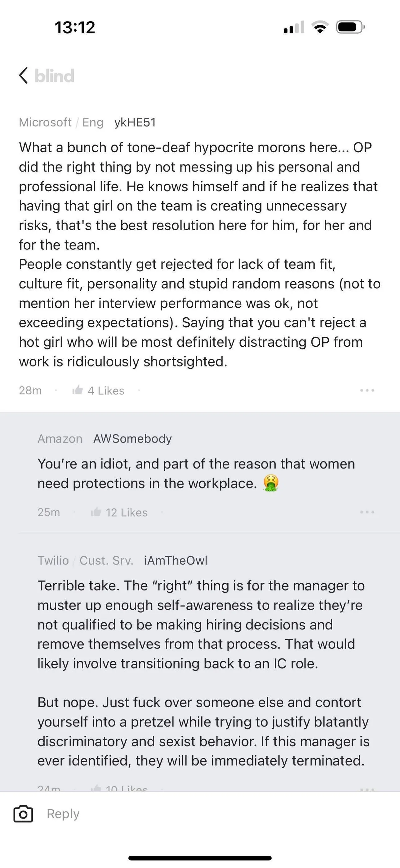Image resolution: width=400 pixels, height=868 pixels.
Task: Tap the vomiting emoji in AWSomebody's reply
Action: click(x=271, y=483)
